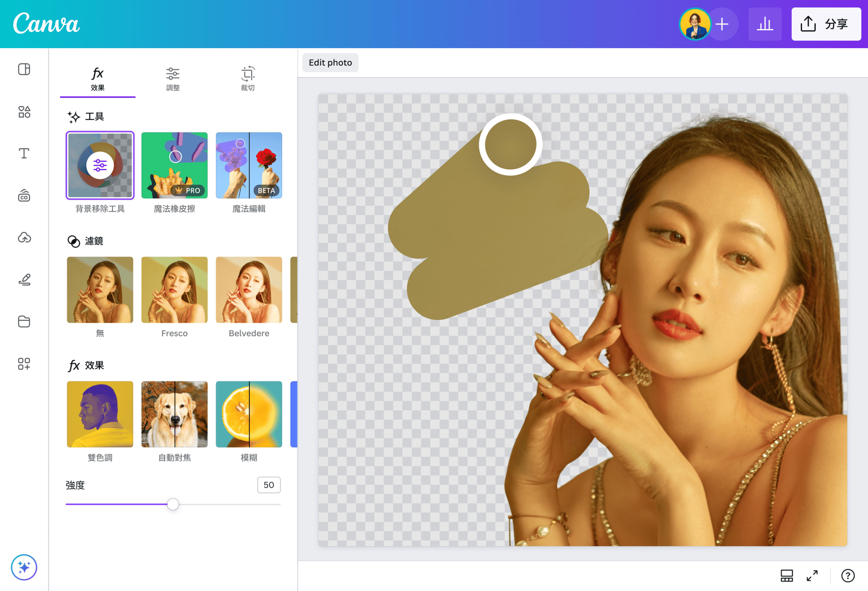
Task: Apply the Fresco filter
Action: [174, 289]
